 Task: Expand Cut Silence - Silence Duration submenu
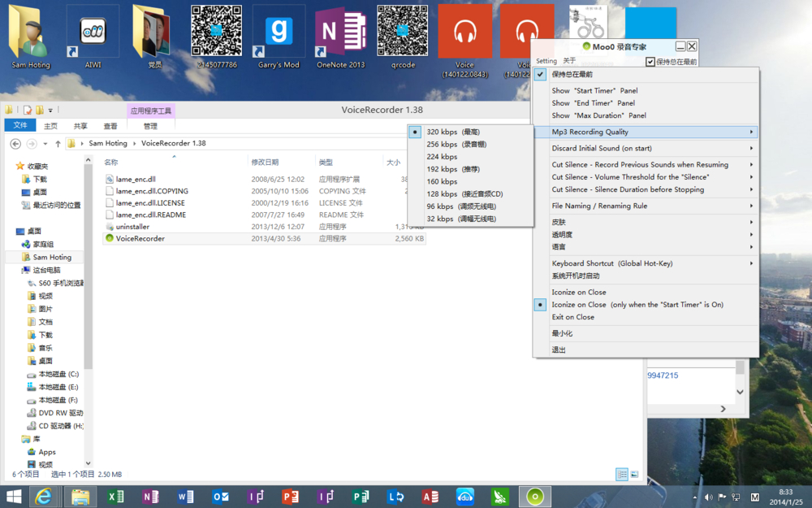point(646,189)
